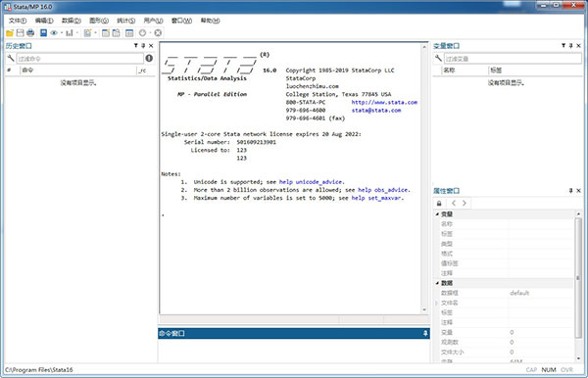The image size is (588, 378).
Task: Click the next variable arrow in properties
Action: [465, 203]
